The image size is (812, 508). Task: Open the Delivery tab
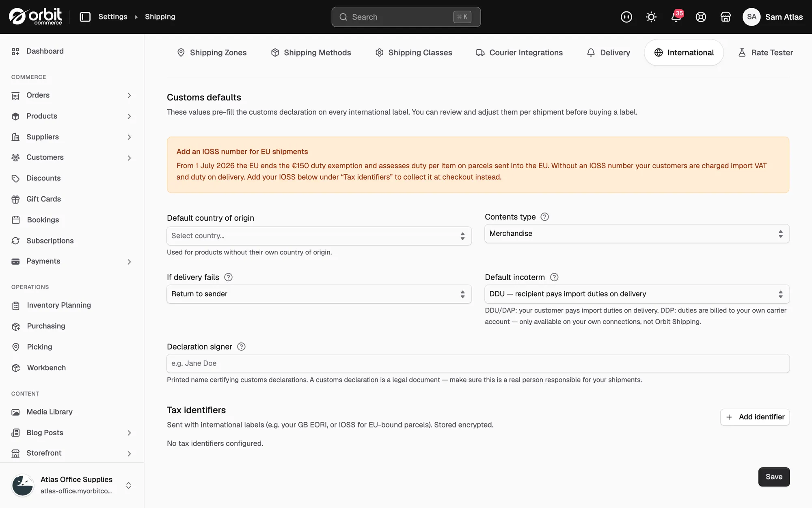[x=608, y=52]
